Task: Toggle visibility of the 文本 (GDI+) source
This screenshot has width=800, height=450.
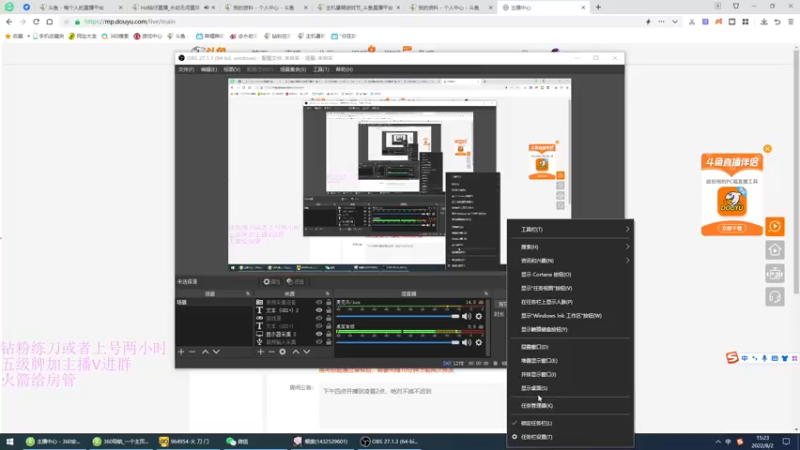Action: (319, 326)
